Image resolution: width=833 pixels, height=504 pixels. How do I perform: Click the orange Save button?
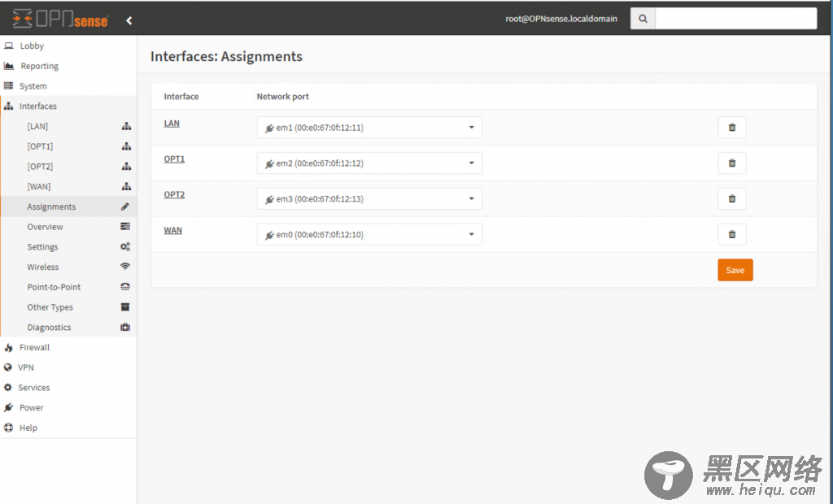tap(735, 270)
